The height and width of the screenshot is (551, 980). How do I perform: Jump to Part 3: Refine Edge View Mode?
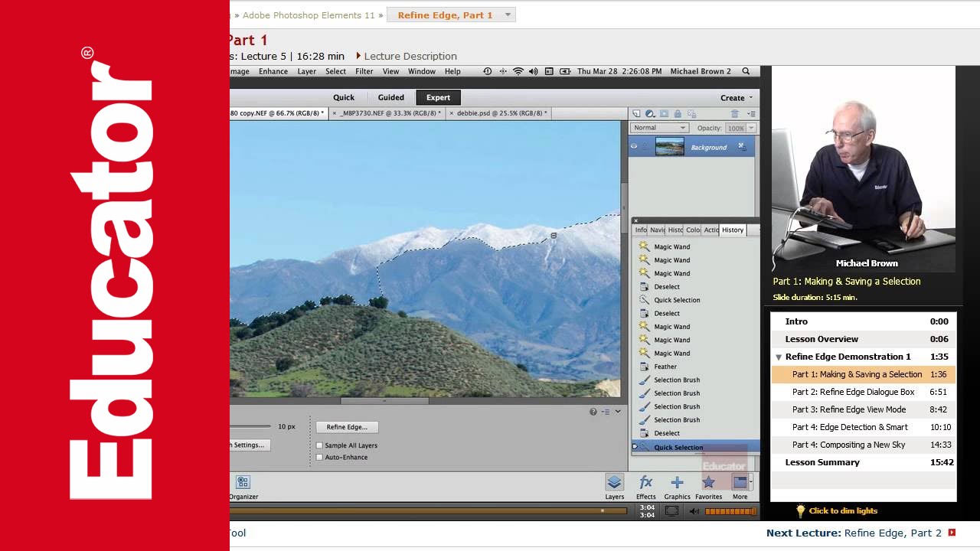click(x=864, y=409)
